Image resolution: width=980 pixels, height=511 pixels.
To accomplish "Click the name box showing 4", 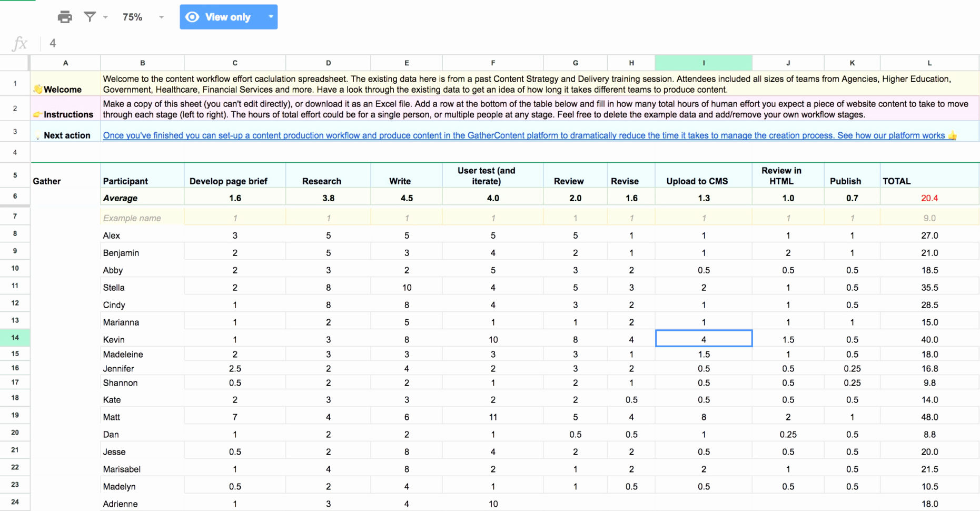I will 52,43.
